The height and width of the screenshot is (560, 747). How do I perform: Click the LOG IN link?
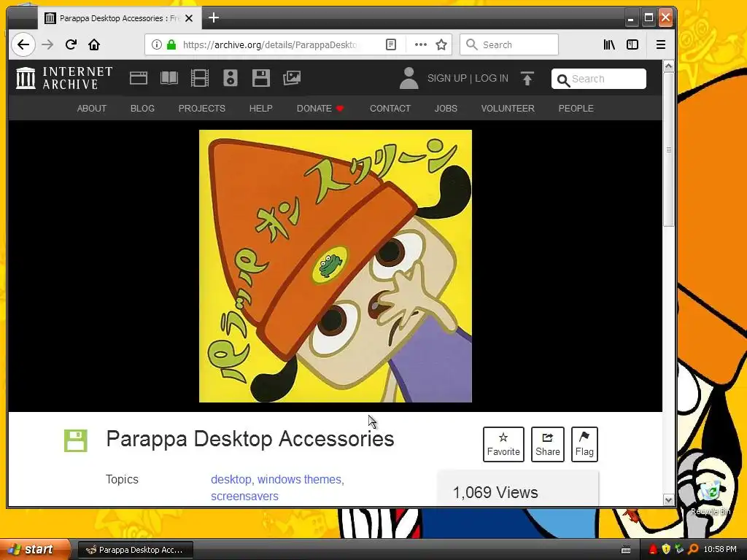492,78
